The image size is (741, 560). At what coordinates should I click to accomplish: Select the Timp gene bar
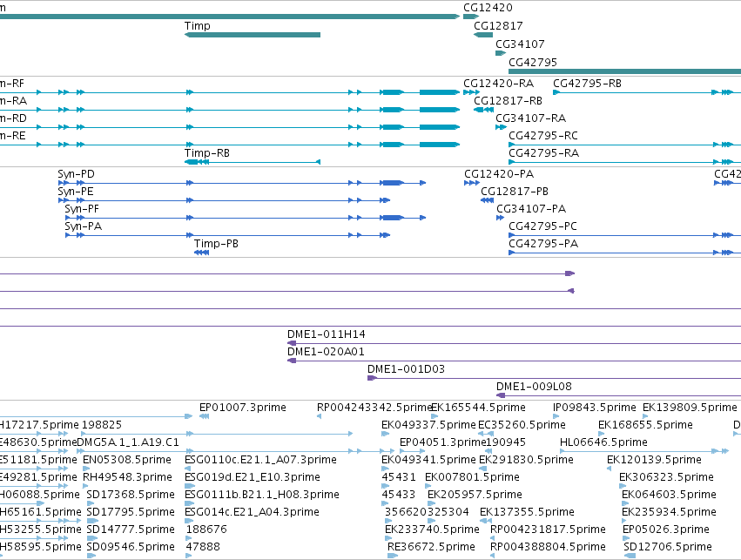coord(253,35)
